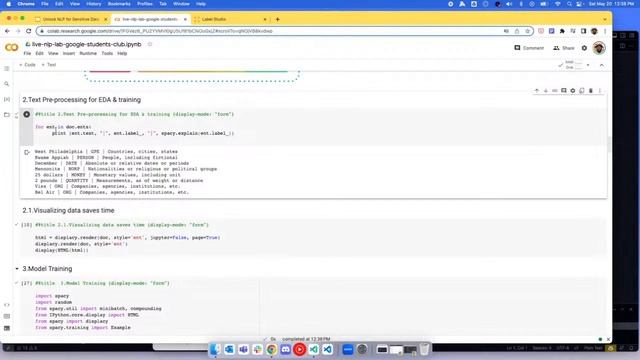The height and width of the screenshot is (360, 640).
Task: Open the Tools menu in Colab
Action: pos(107,53)
